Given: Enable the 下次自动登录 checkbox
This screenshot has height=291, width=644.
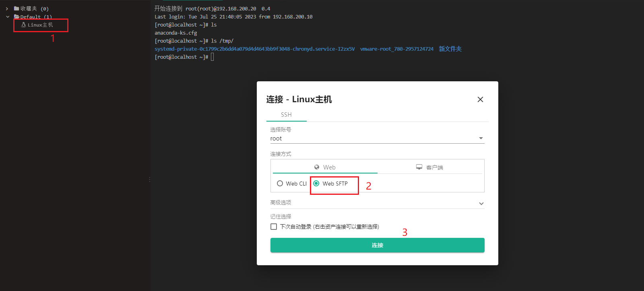Looking at the screenshot, I should (x=274, y=227).
